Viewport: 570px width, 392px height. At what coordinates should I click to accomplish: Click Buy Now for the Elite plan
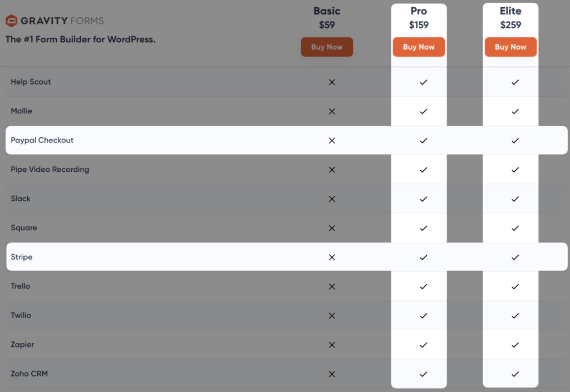[x=510, y=47]
